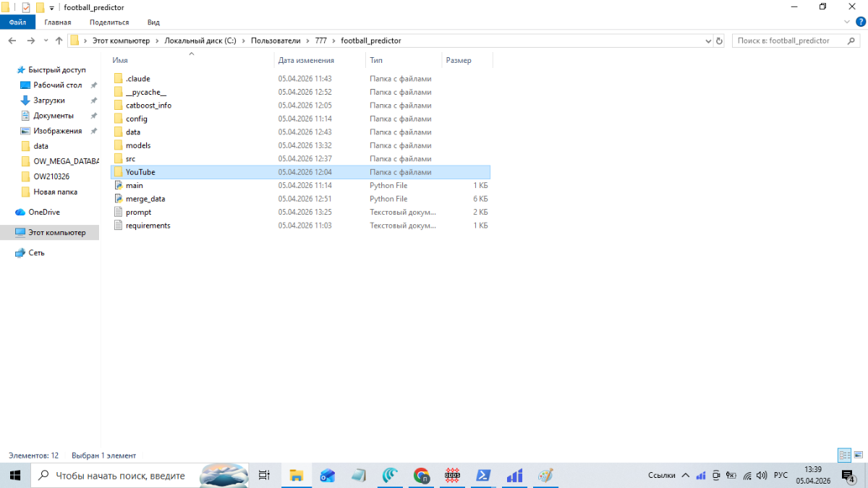
Task: Select the merge_data Python file icon
Action: tap(119, 199)
